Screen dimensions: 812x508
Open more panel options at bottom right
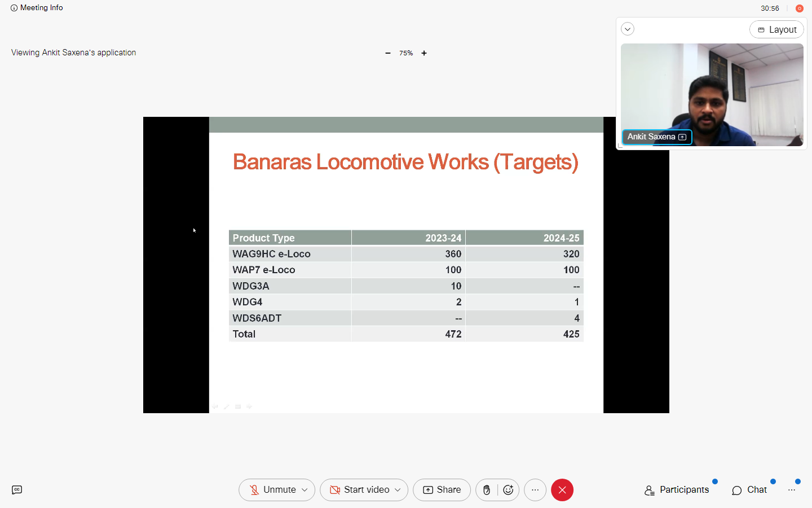792,490
